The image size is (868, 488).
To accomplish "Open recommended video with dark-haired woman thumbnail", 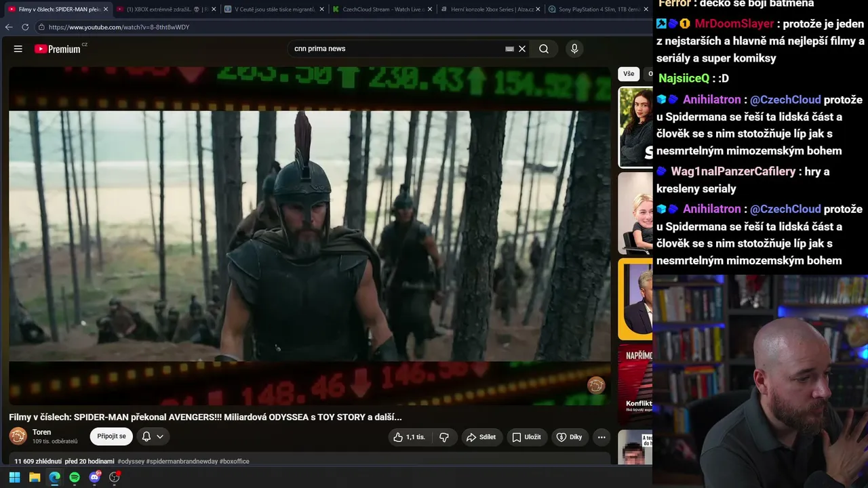I will pyautogui.click(x=635, y=127).
